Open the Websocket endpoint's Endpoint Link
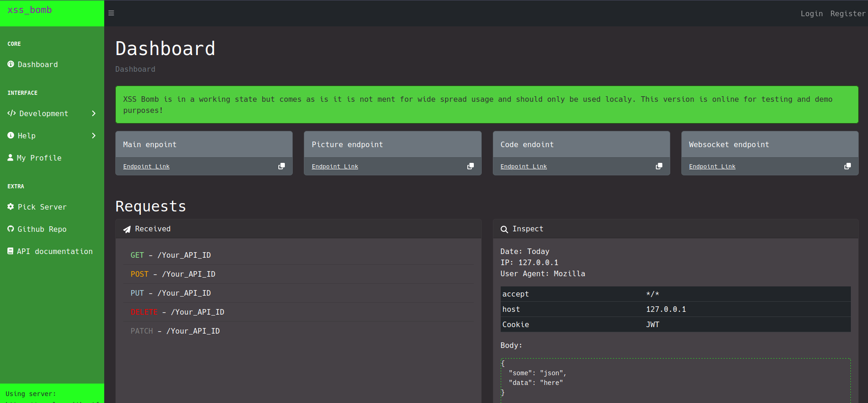Image resolution: width=868 pixels, height=403 pixels. point(712,167)
